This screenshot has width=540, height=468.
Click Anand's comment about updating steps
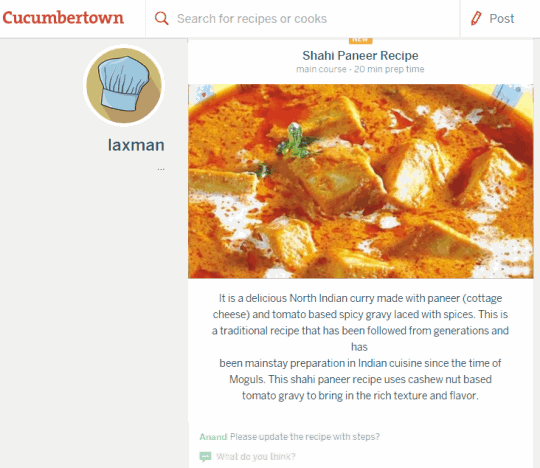305,437
